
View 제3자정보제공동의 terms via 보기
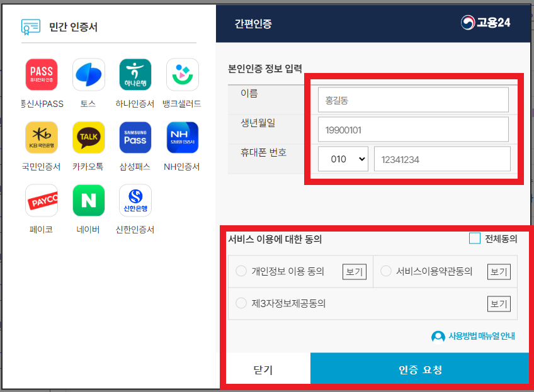[499, 303]
